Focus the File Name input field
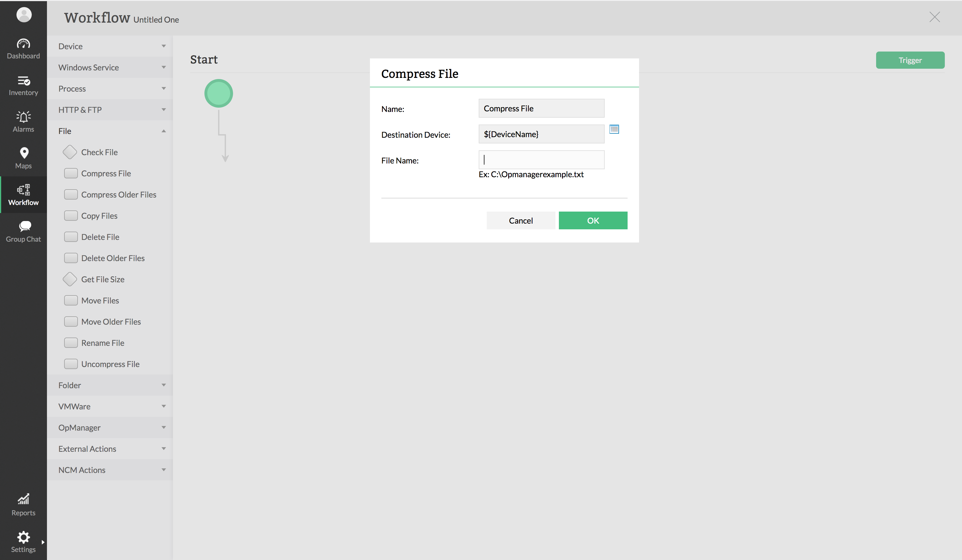The height and width of the screenshot is (560, 962). click(541, 160)
